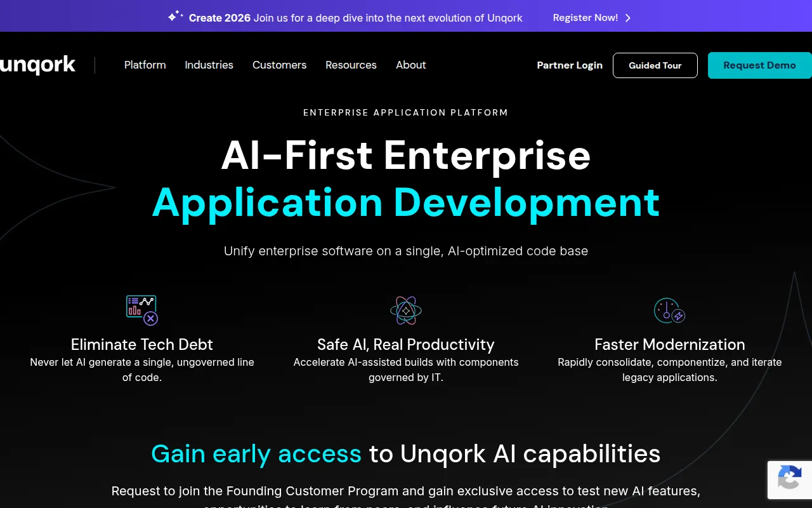Screen dimensions: 812x508
Task: Click the Unqork logo
Action: click(37, 65)
